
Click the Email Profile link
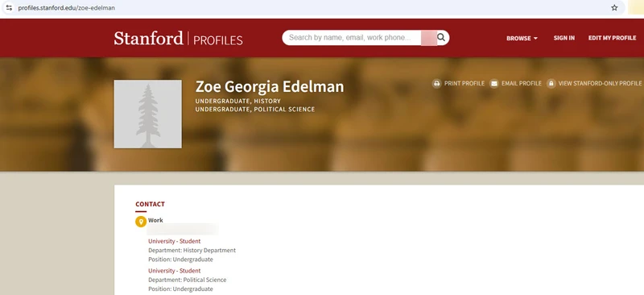coord(522,84)
